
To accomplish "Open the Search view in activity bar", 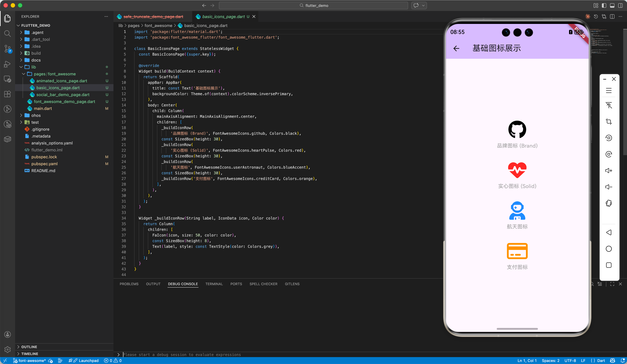I will coord(8,34).
